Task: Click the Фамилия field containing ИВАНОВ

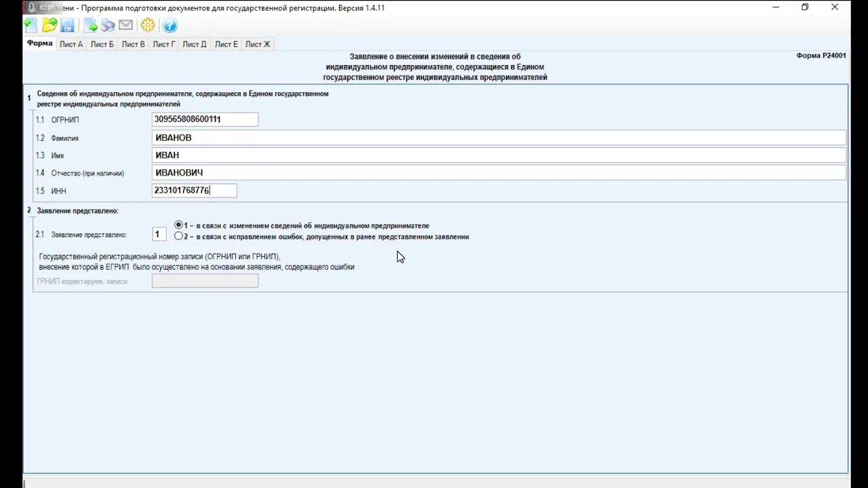Action: 499,138
